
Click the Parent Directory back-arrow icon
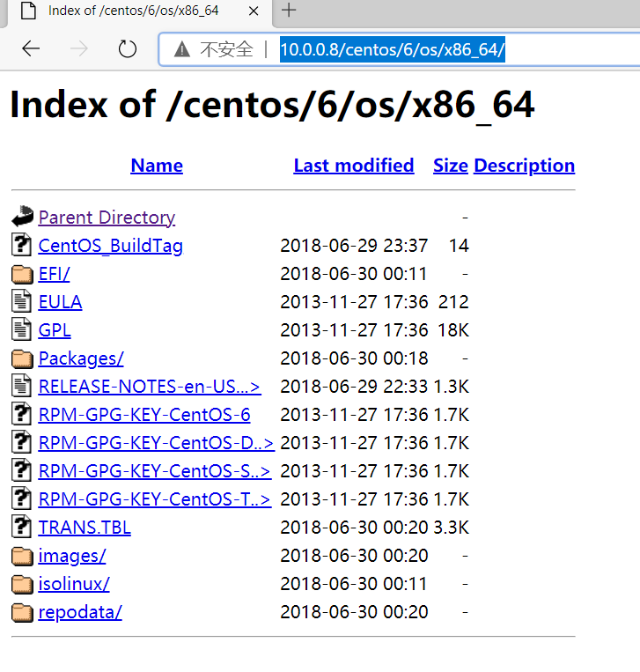click(22, 217)
